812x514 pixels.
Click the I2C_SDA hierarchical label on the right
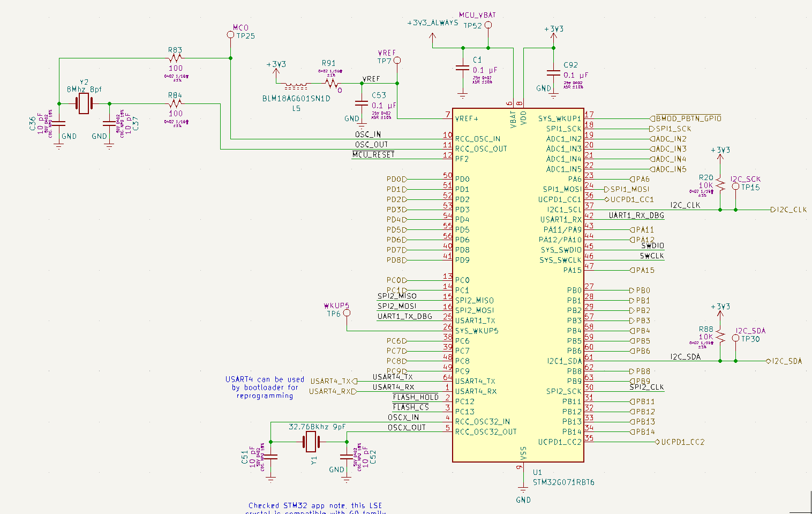coord(785,361)
